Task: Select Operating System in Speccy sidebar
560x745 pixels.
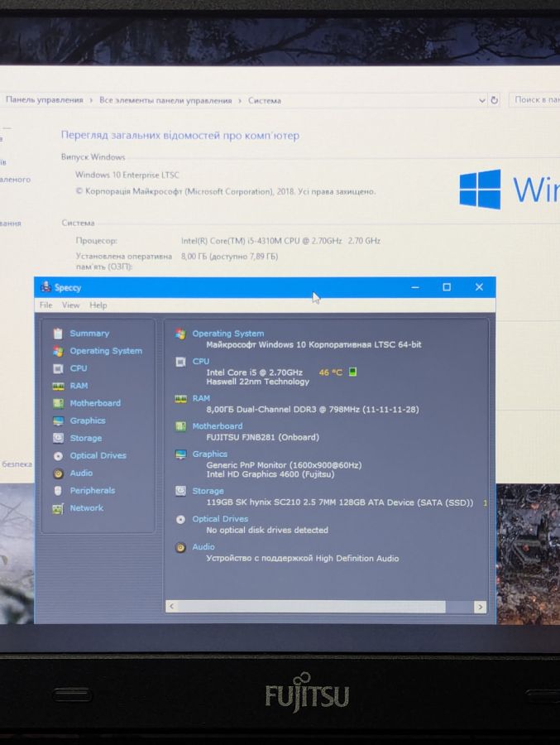Action: pos(106,351)
